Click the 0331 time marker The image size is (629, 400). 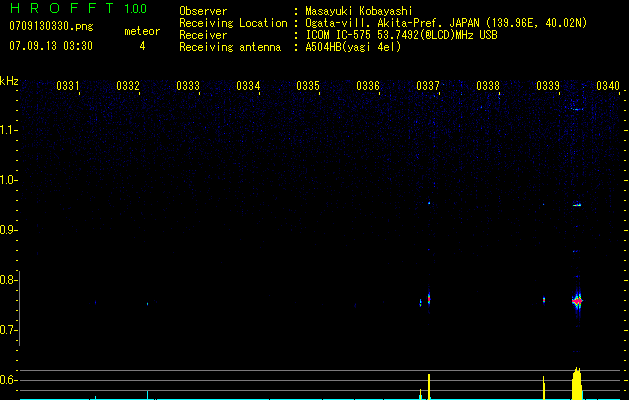67,86
